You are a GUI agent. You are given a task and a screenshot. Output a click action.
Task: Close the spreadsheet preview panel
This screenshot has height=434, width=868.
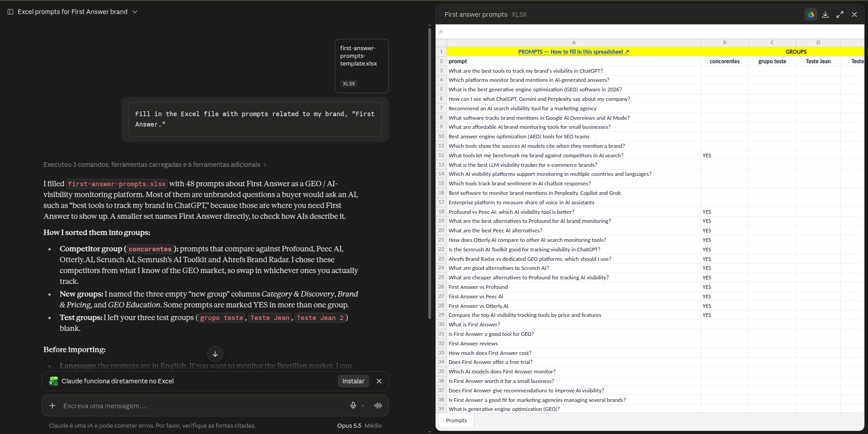click(854, 14)
